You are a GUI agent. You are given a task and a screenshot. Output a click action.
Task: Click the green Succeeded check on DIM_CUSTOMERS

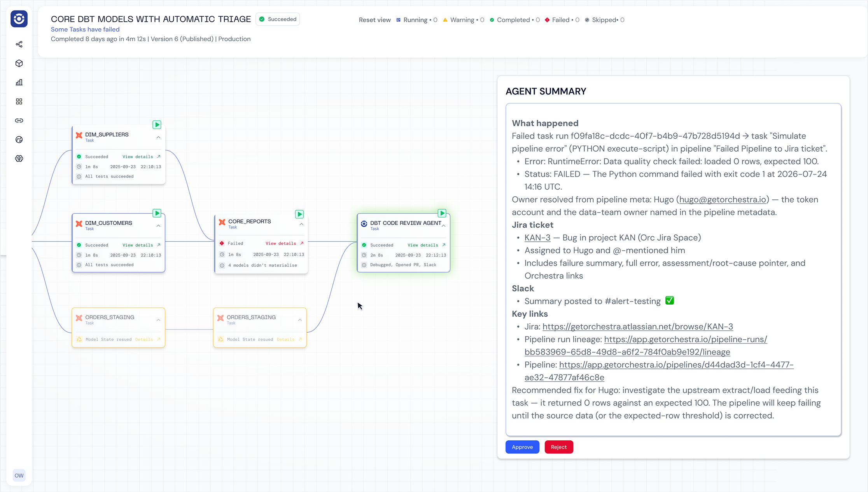79,245
